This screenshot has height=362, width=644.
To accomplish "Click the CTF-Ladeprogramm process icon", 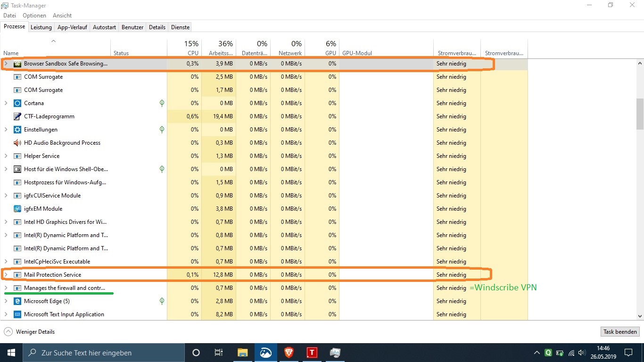I will [17, 116].
